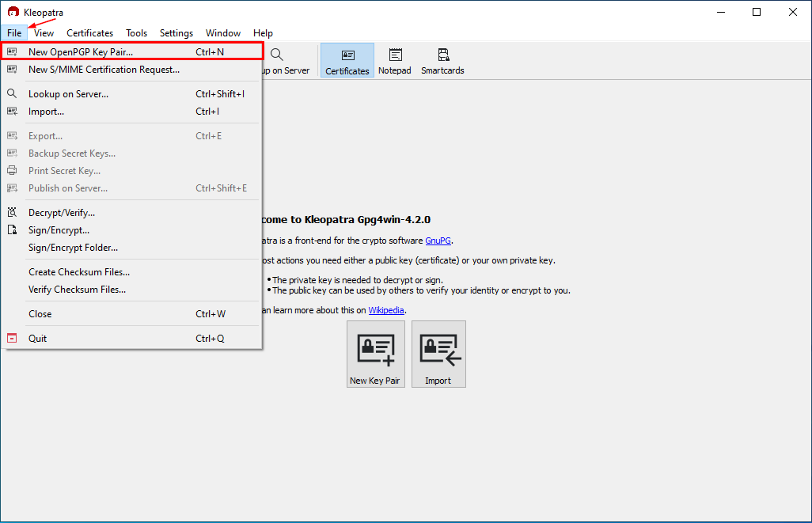
Task: Follow the Wikipedia link
Action: (386, 310)
